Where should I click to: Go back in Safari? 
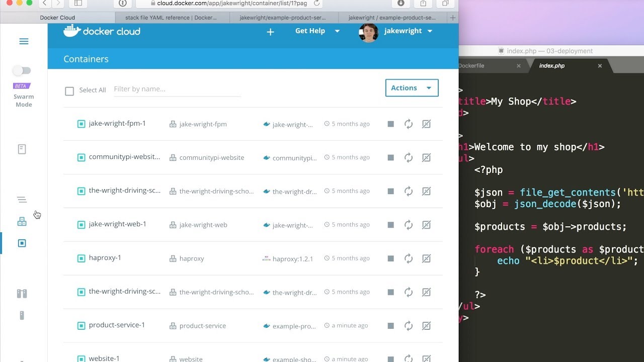coord(45,3)
